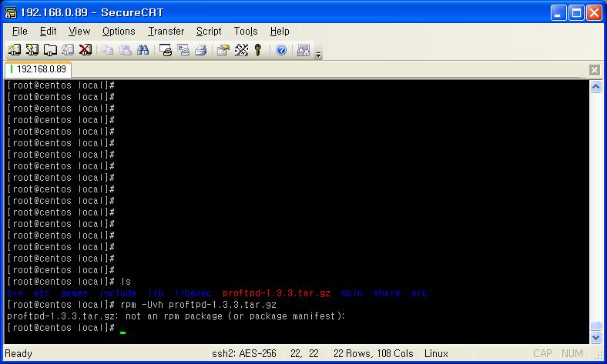Click the Disconnect red X icon
The width and height of the screenshot is (607, 364).
pos(86,50)
